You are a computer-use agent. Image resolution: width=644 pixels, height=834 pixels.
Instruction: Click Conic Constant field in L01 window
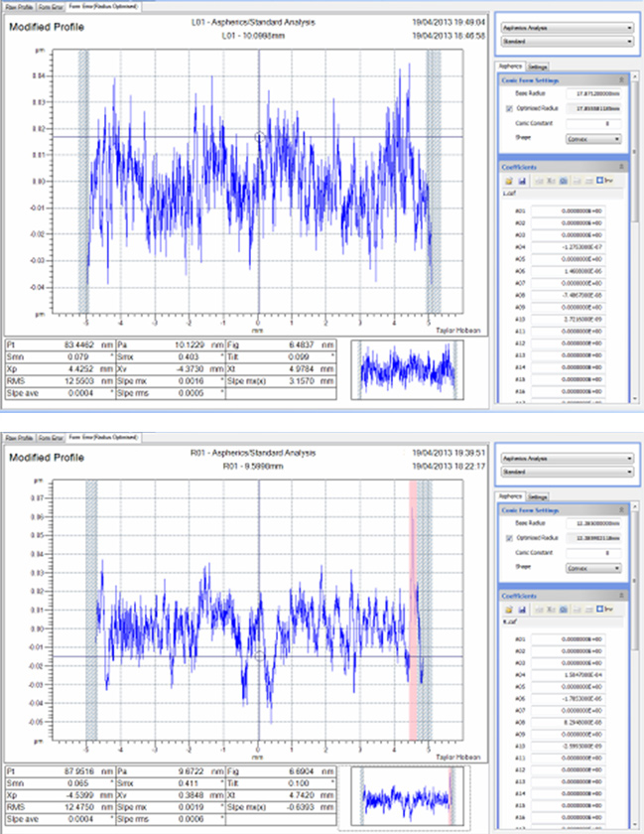(x=593, y=123)
